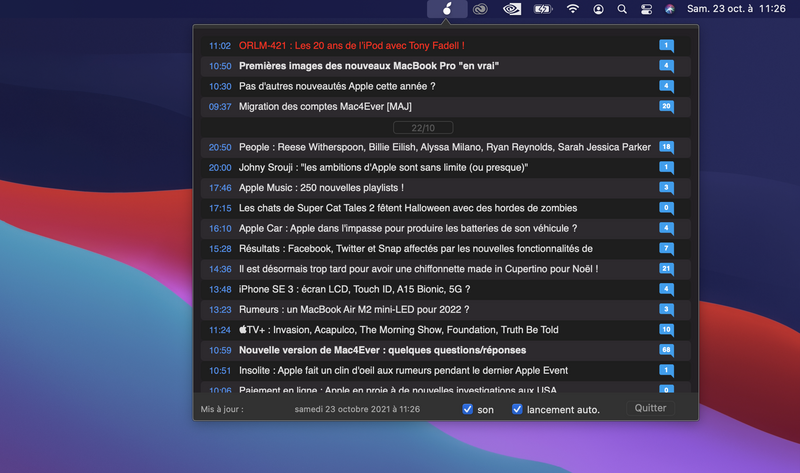Click the Quitter button
Screen dimensions: 800x473
651,408
